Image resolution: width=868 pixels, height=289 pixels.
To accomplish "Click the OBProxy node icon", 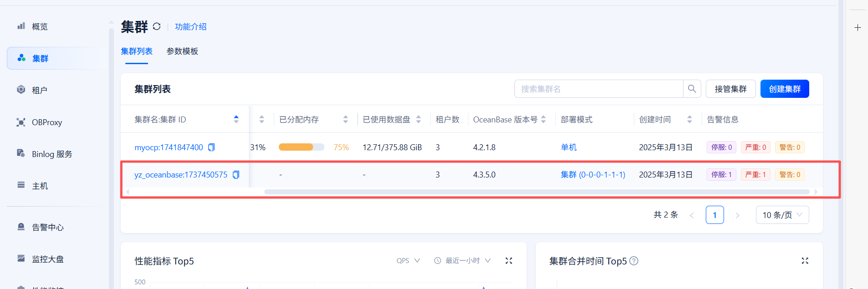I will tap(21, 122).
